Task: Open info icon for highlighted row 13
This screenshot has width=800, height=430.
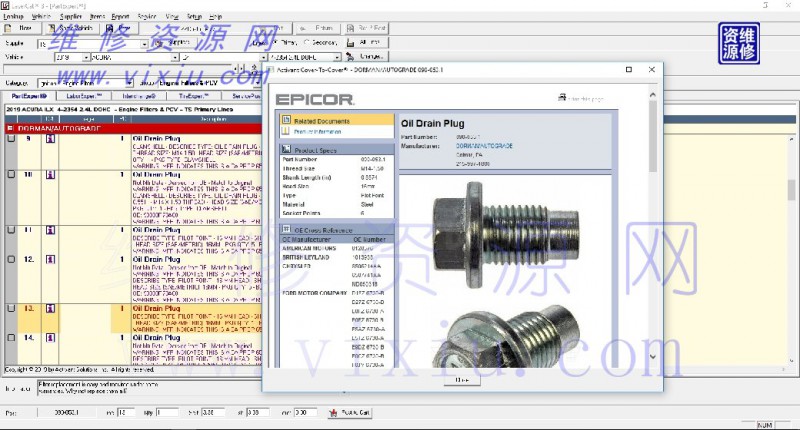Action: 50,309
